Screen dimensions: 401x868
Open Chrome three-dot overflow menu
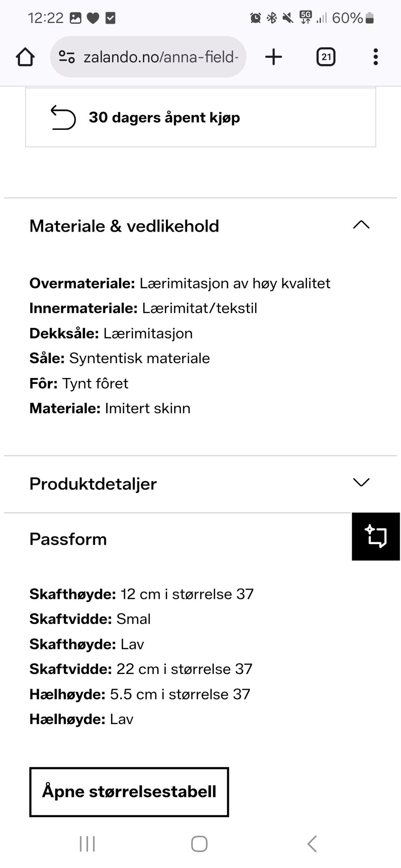pos(376,57)
